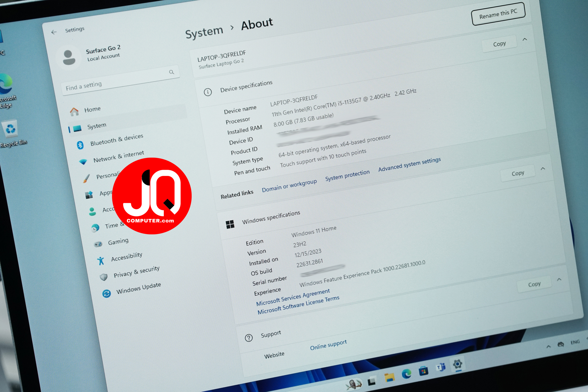
Task: Click the Gaming controller icon
Action: [x=98, y=244]
